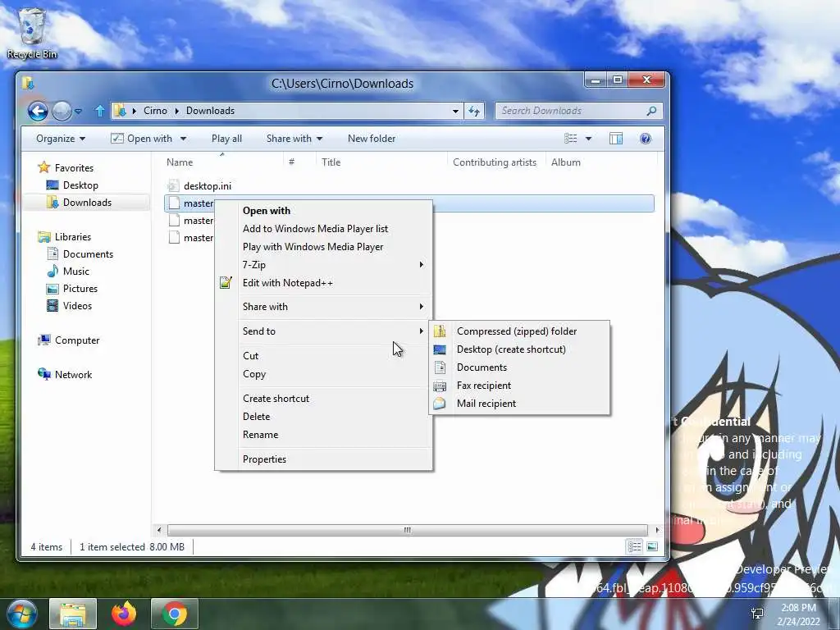Click New folder toolbar button
The image size is (840, 630).
(x=372, y=139)
